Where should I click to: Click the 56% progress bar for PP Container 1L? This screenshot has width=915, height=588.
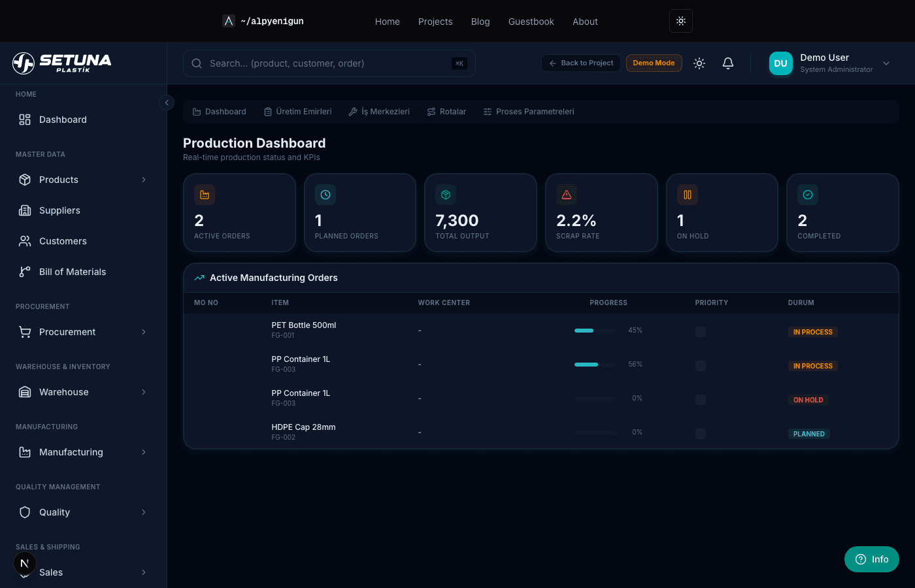point(595,364)
